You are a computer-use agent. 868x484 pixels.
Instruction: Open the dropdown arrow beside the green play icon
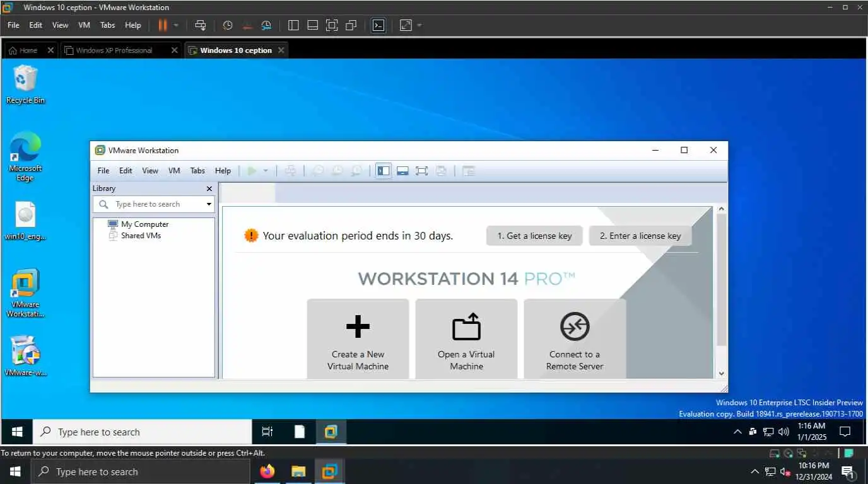click(266, 171)
